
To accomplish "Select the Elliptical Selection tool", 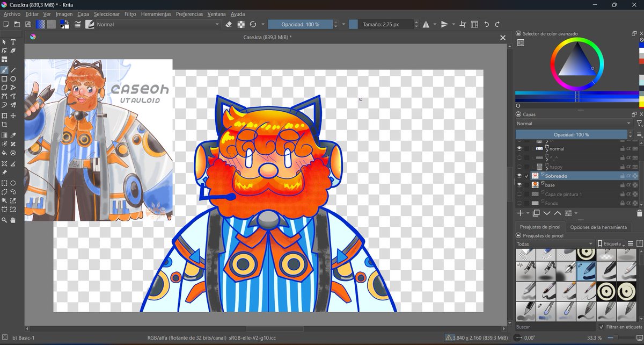I will click(13, 182).
